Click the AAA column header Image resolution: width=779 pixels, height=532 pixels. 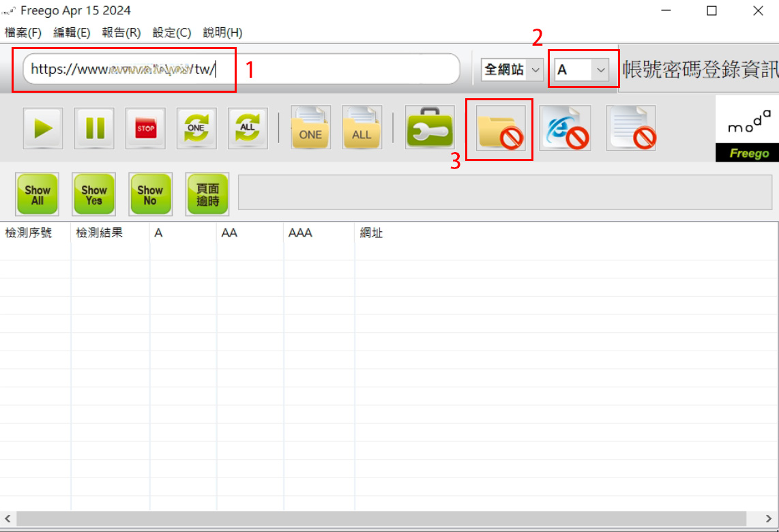(319, 233)
